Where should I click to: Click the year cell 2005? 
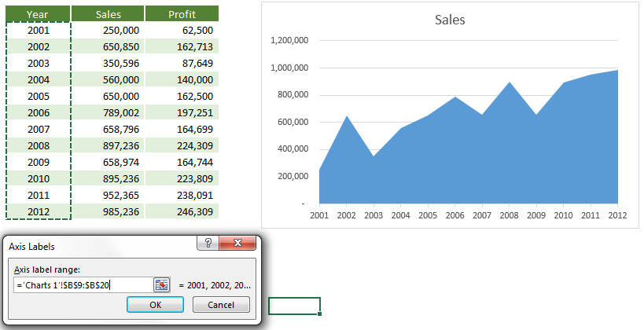coord(39,97)
